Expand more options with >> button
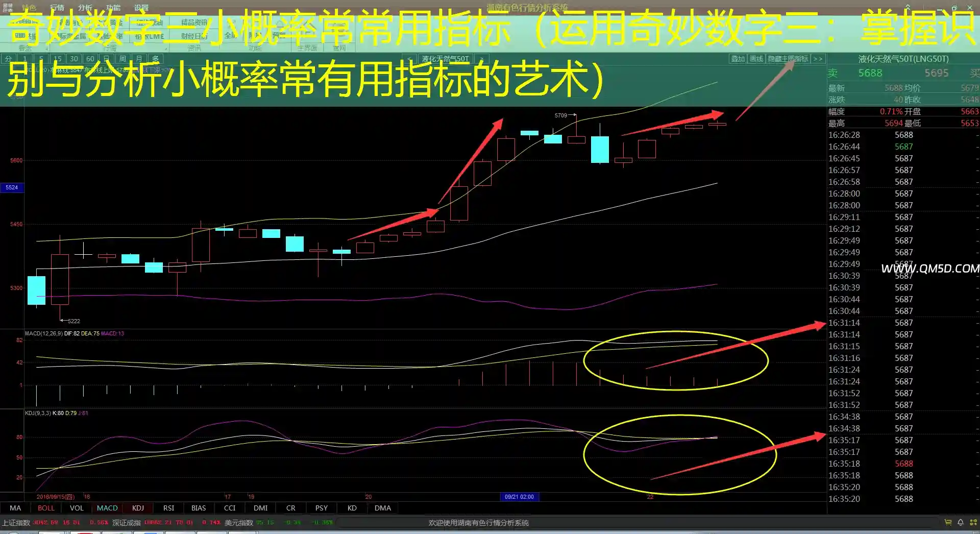 point(818,59)
